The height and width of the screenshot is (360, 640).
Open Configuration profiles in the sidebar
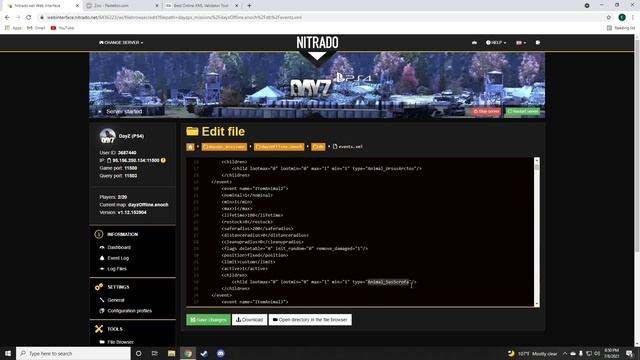[x=129, y=311]
